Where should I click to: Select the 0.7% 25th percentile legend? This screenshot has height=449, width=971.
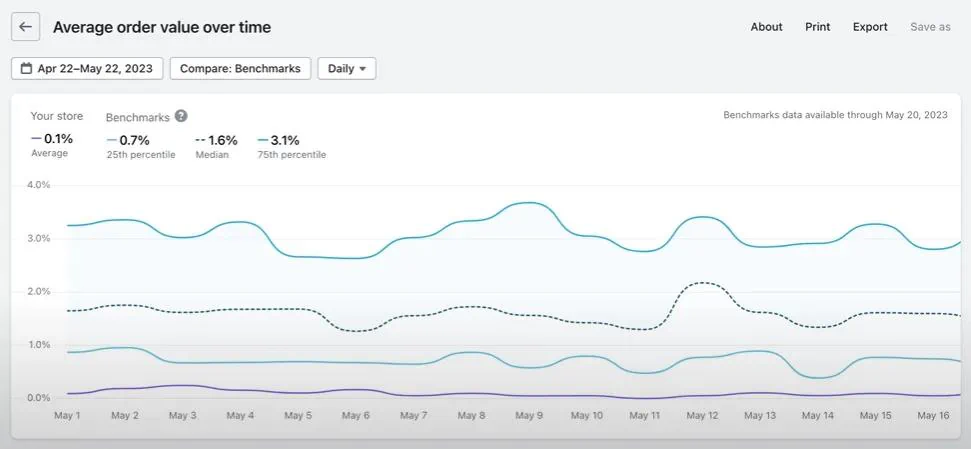[141, 146]
